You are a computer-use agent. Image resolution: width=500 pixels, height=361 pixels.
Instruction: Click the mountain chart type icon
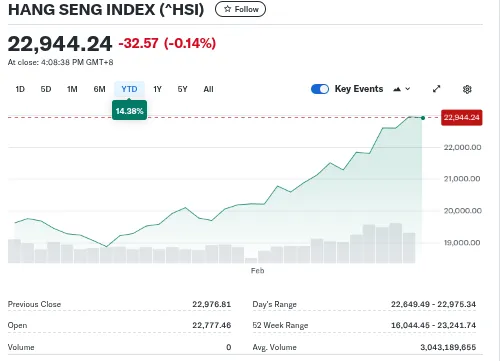click(x=397, y=89)
